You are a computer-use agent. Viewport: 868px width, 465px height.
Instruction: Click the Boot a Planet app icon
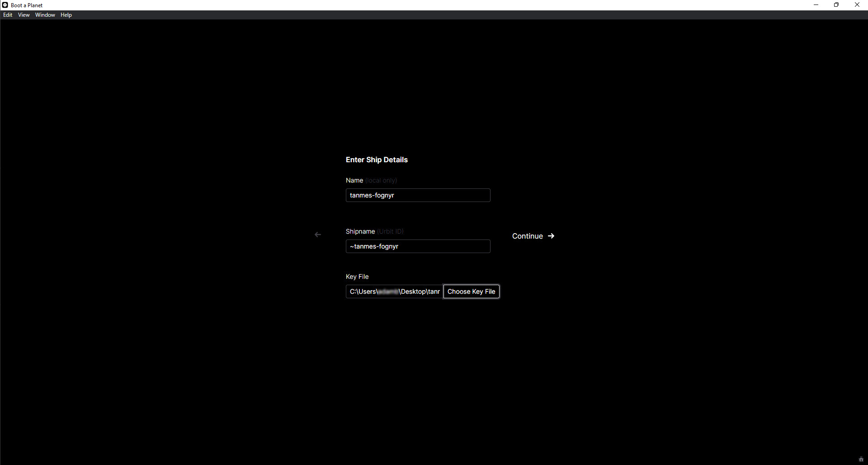point(5,5)
